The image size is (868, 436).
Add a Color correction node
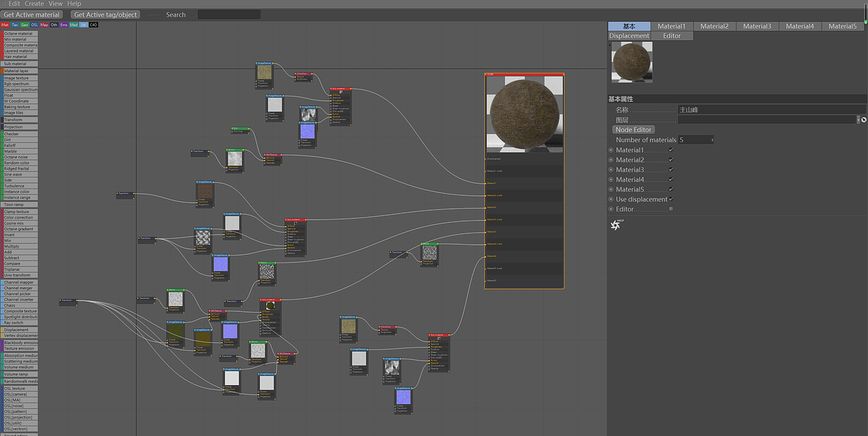click(19, 218)
